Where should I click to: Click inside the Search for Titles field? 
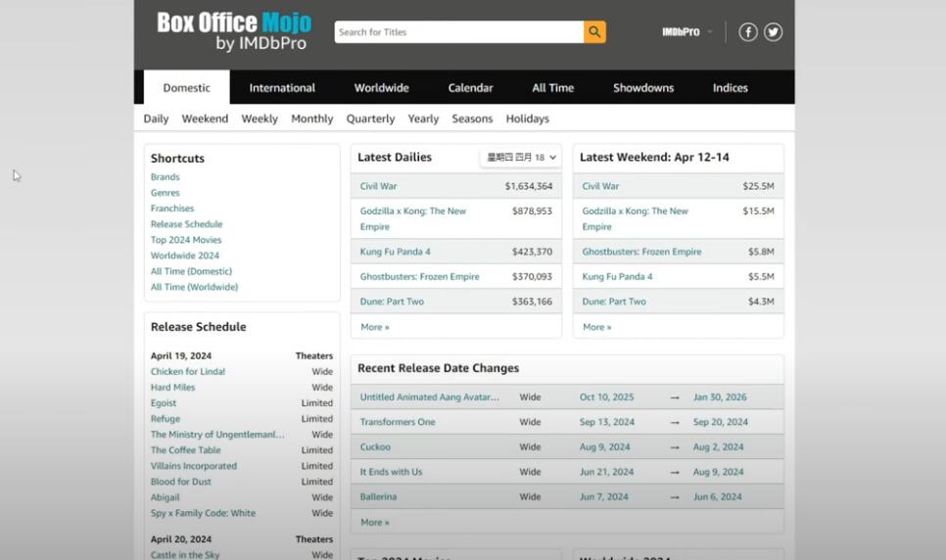(458, 32)
